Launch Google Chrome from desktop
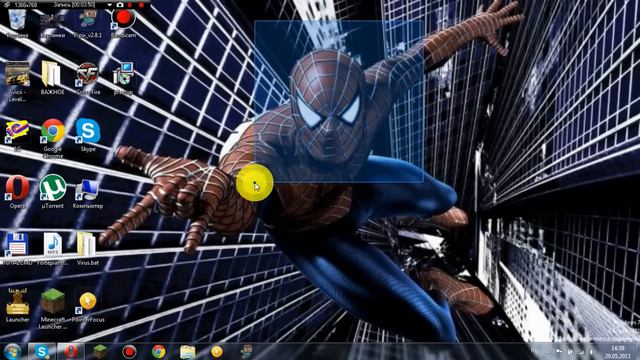Screen dimensions: 640x360 (x=53, y=138)
